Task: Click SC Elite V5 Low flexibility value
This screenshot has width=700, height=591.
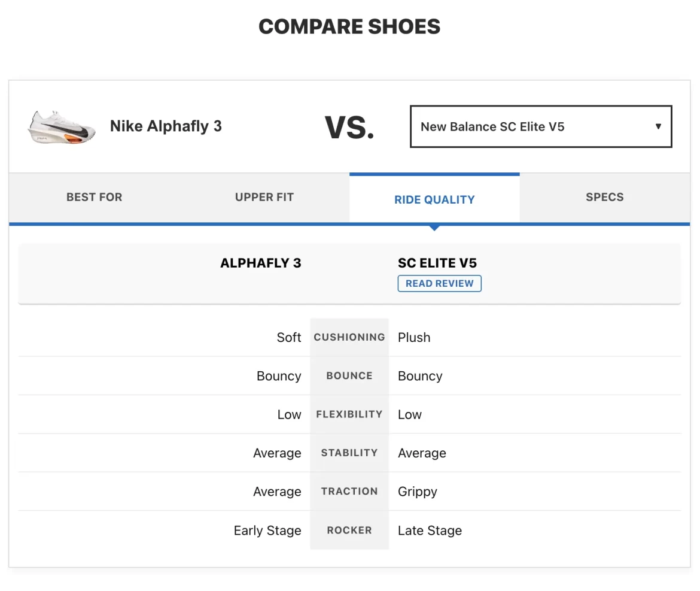Action: point(409,414)
